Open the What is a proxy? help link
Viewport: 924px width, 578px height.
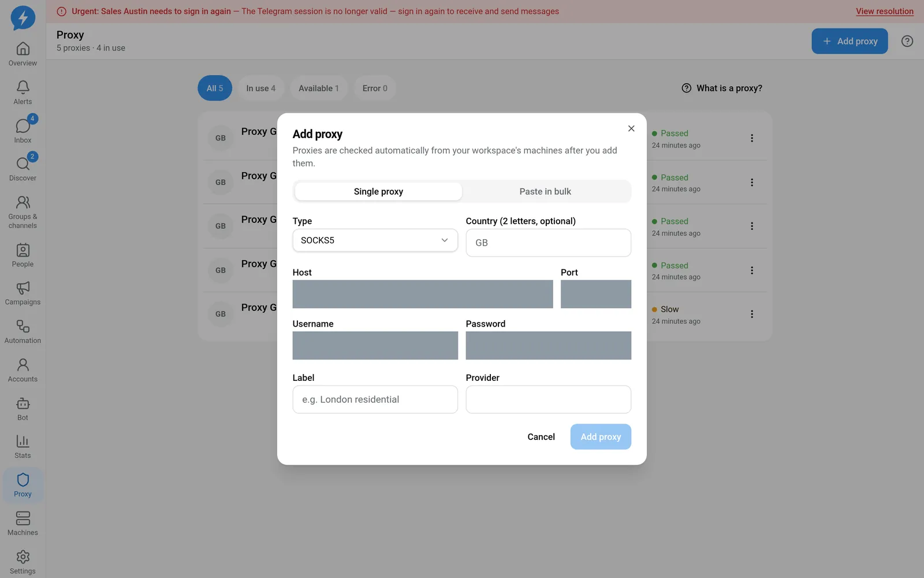722,88
